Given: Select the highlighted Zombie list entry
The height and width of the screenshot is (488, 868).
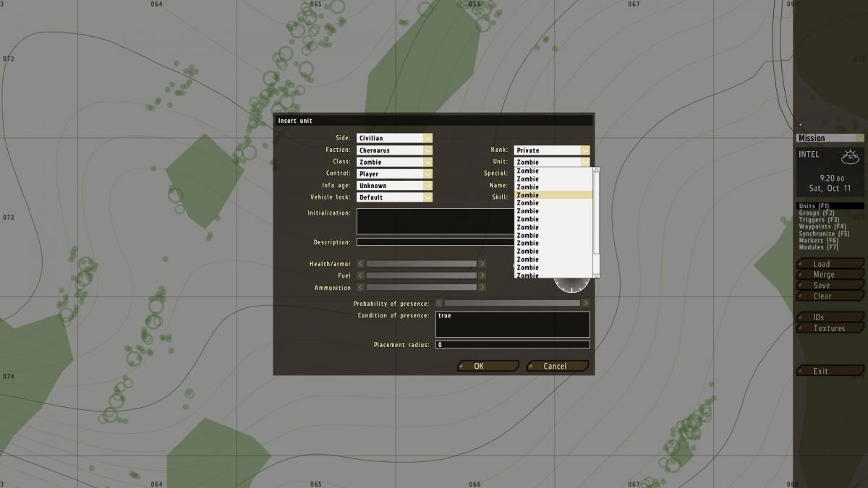Looking at the screenshot, I should pyautogui.click(x=553, y=195).
